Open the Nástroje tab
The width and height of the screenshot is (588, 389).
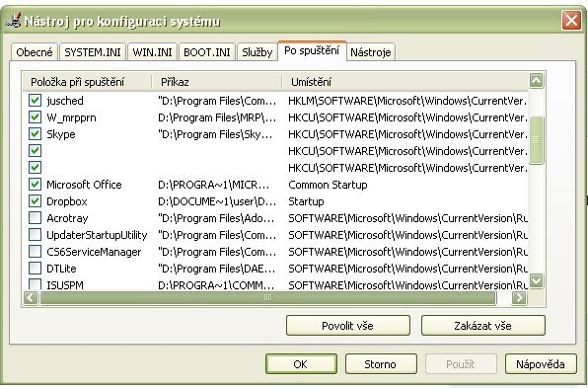tap(371, 52)
